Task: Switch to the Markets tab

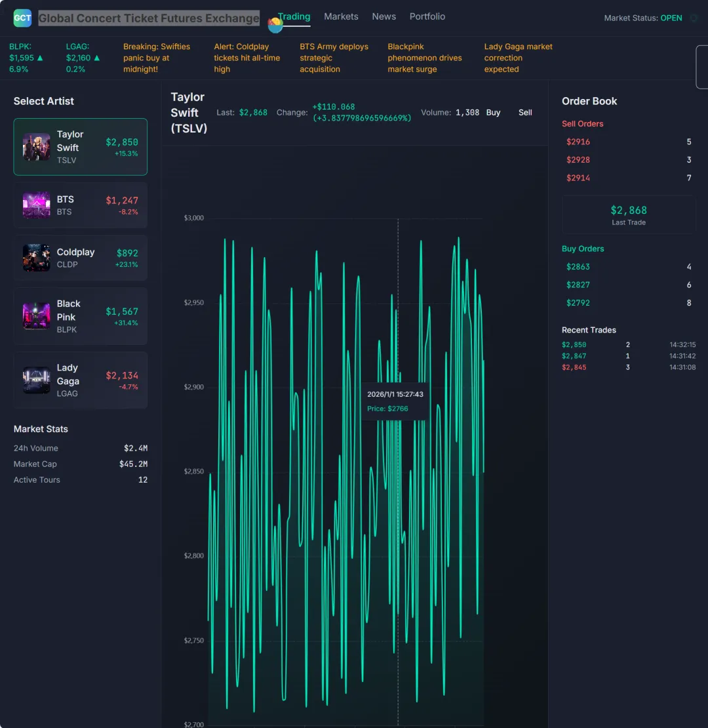Action: pyautogui.click(x=341, y=16)
